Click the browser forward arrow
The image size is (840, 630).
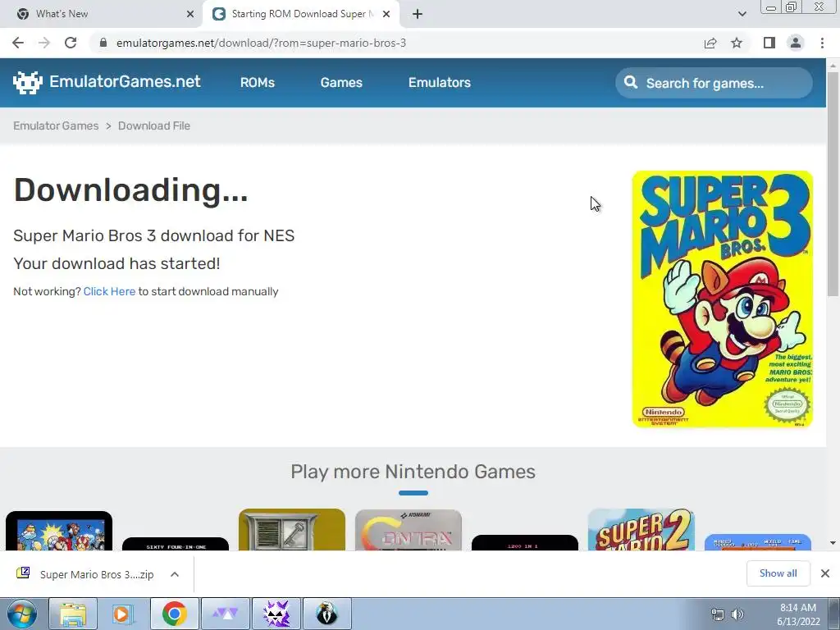coord(44,43)
